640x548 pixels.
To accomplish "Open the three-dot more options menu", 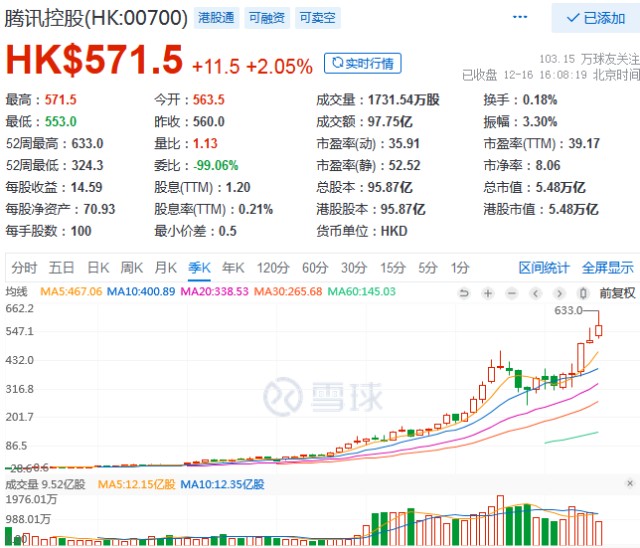I will tap(520, 17).
